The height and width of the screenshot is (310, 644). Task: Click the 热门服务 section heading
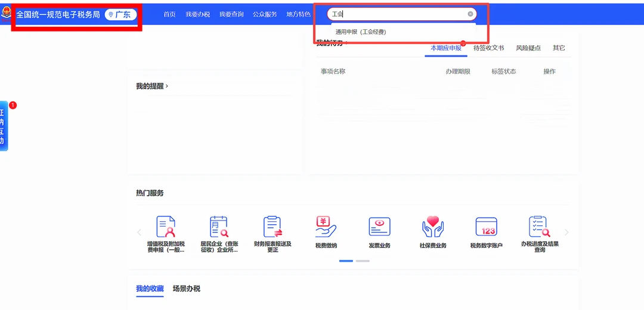tap(150, 193)
